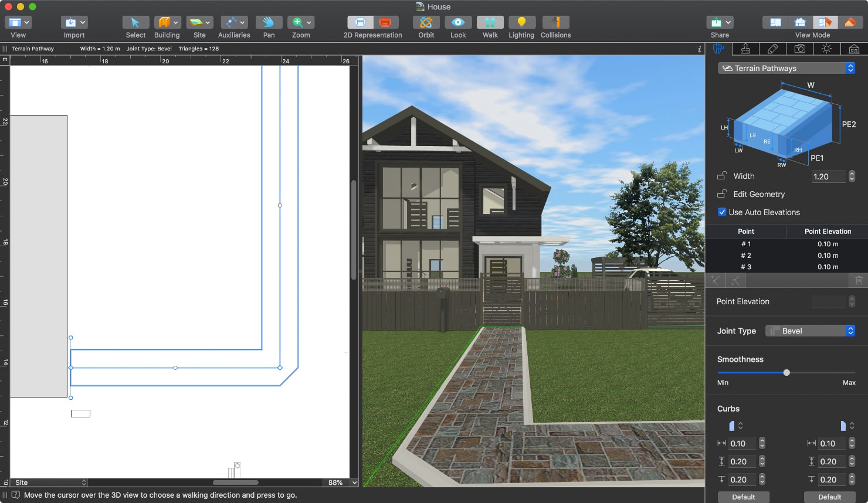The width and height of the screenshot is (868, 503).
Task: Adjust the Smoothness slider
Action: (x=786, y=372)
